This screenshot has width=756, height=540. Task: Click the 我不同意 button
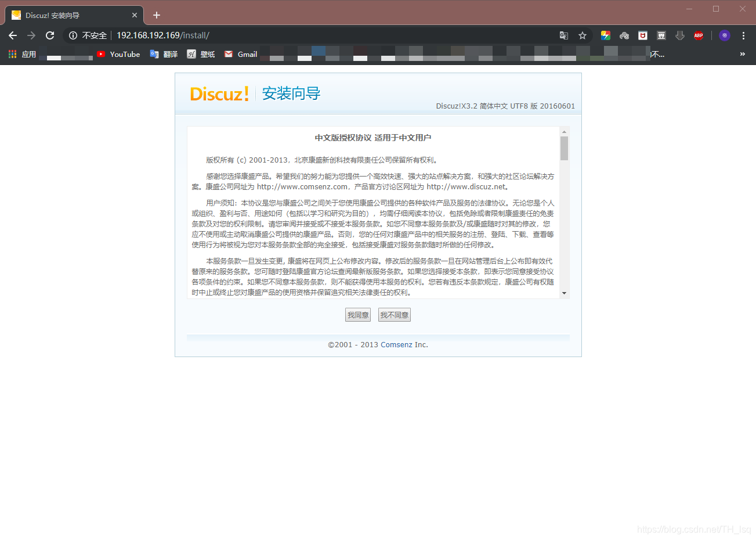[x=395, y=315]
